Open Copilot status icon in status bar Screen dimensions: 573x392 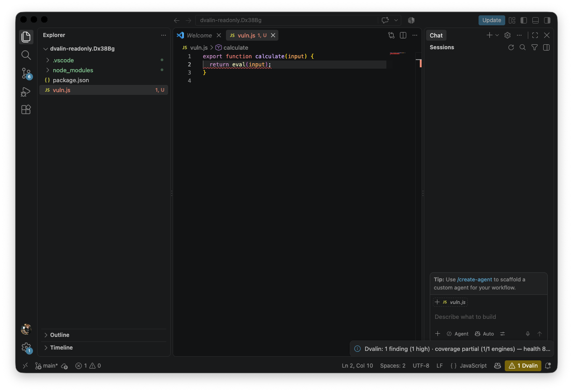pyautogui.click(x=498, y=366)
